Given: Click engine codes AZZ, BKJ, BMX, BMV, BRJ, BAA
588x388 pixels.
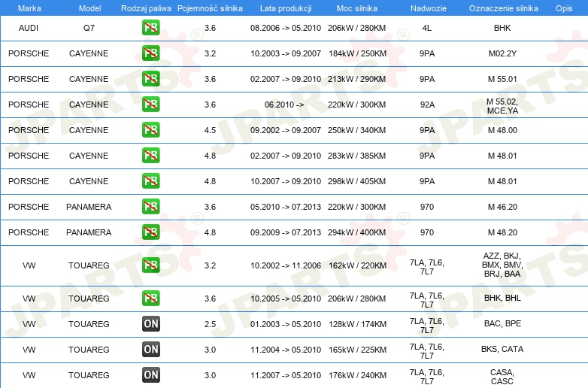Looking at the screenshot, I should (502, 265).
